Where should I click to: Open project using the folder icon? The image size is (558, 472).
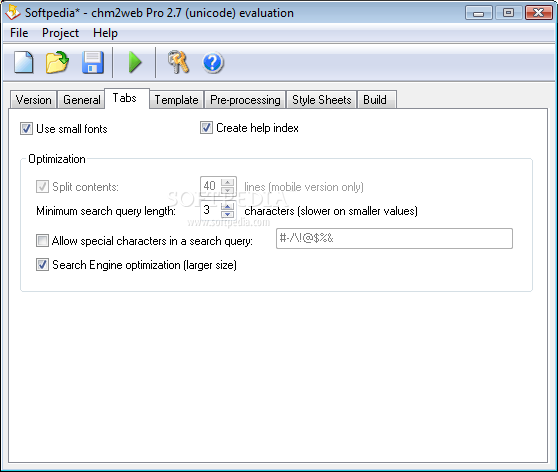57,62
